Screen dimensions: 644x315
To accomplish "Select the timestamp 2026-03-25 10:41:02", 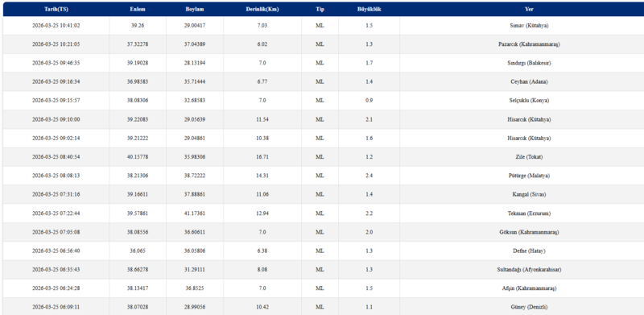I will (56, 26).
